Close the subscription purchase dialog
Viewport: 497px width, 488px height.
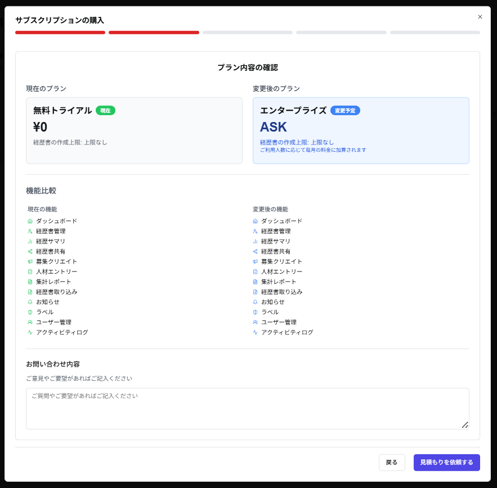(x=480, y=17)
